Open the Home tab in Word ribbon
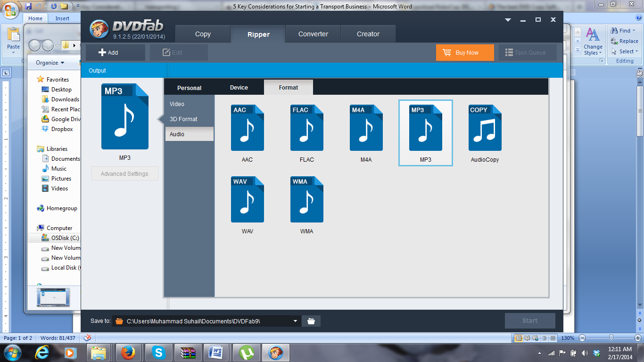 (x=35, y=18)
